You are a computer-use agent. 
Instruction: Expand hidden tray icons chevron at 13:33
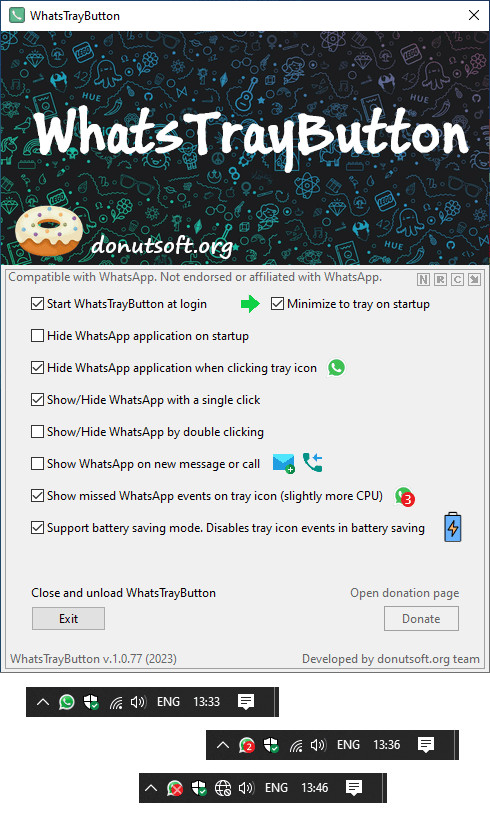coord(43,702)
